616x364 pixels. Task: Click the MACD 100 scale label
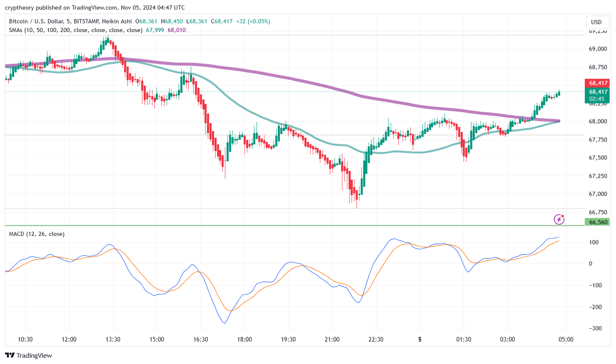[x=594, y=242]
